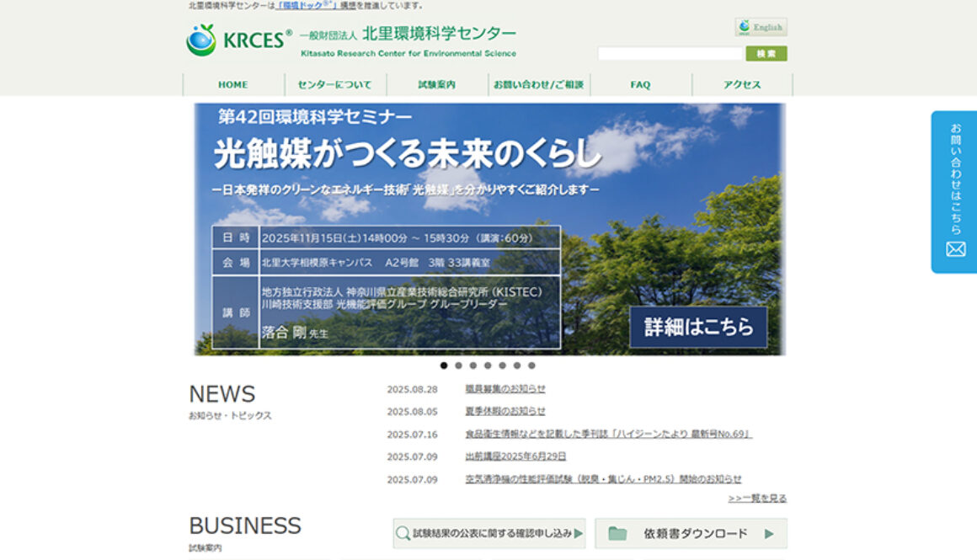Image resolution: width=977 pixels, height=560 pixels.
Task: Click the envelope contact icon on side tab
Action: [x=955, y=249]
